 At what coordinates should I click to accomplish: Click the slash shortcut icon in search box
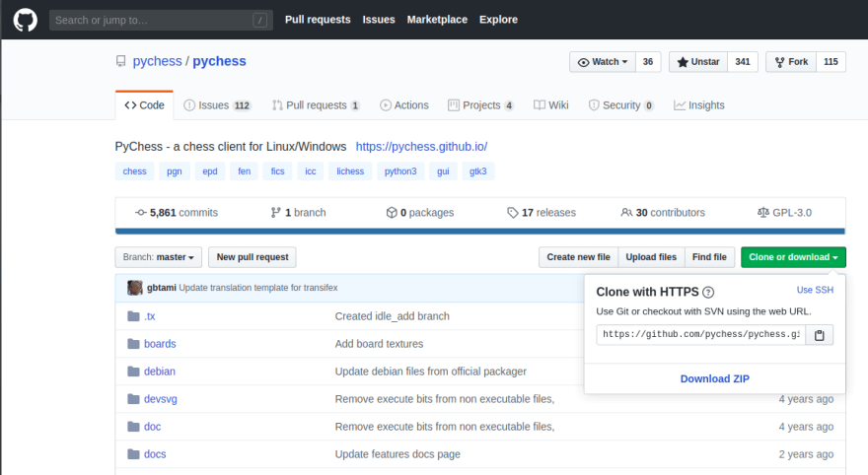(259, 21)
